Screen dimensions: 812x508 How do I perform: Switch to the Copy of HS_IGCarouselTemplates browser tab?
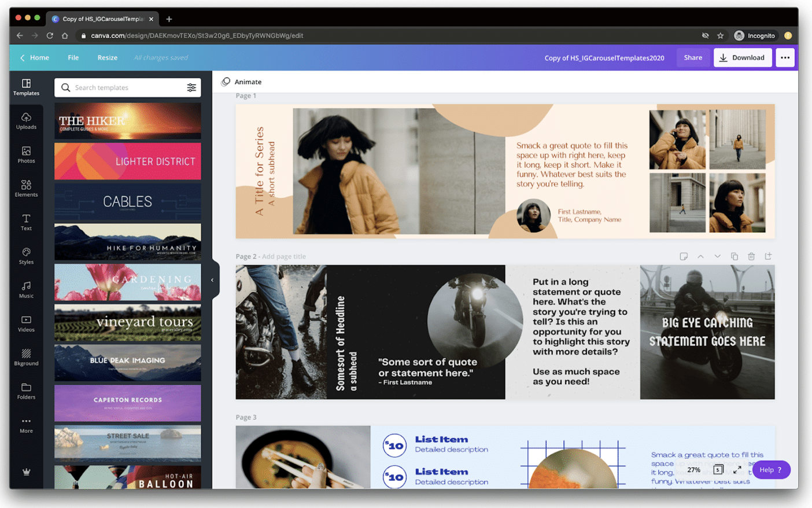click(103, 19)
